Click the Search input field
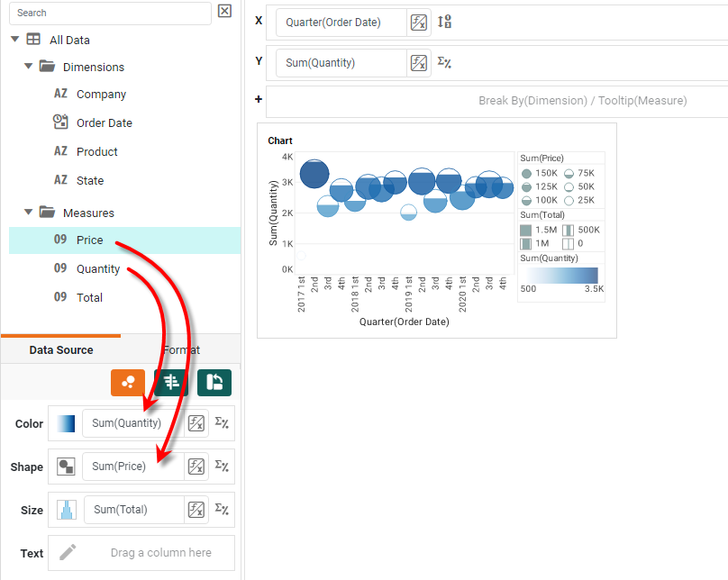728x580 pixels. pos(110,13)
